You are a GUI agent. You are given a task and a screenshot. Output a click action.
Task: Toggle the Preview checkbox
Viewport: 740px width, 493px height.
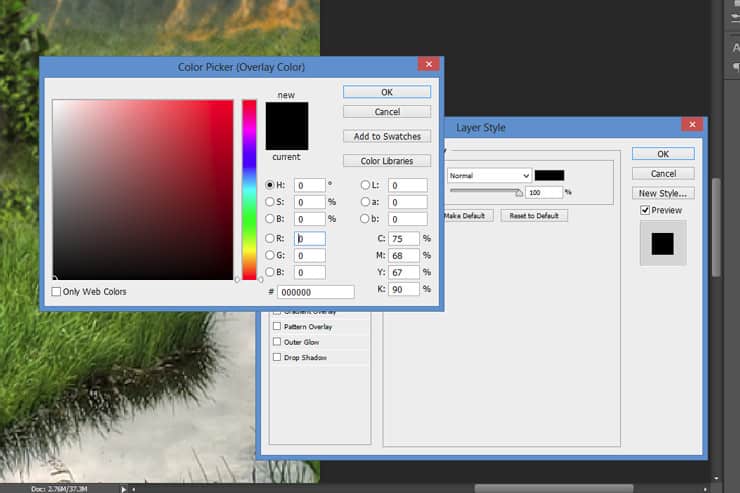coord(645,210)
